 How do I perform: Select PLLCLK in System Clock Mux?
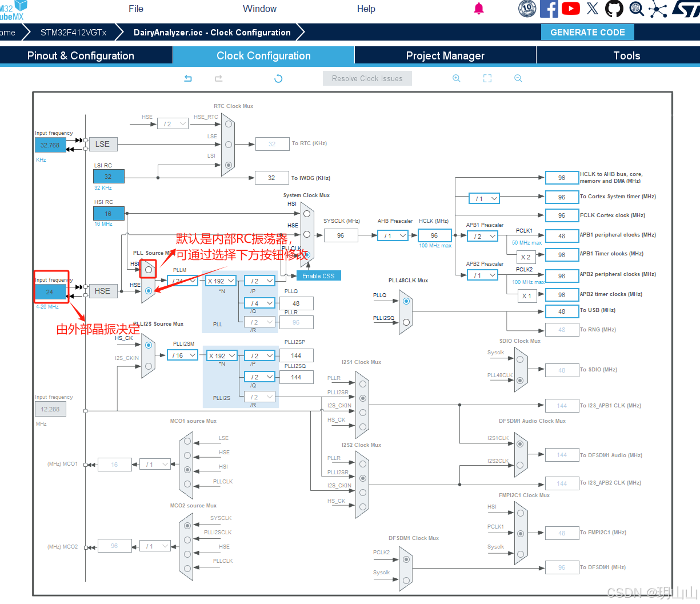point(307,255)
